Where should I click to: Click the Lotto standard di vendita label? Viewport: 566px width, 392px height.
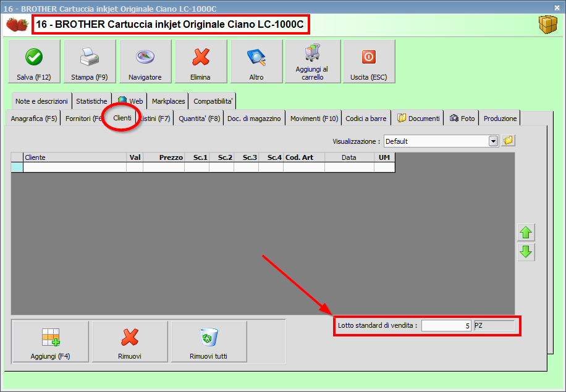click(x=377, y=325)
